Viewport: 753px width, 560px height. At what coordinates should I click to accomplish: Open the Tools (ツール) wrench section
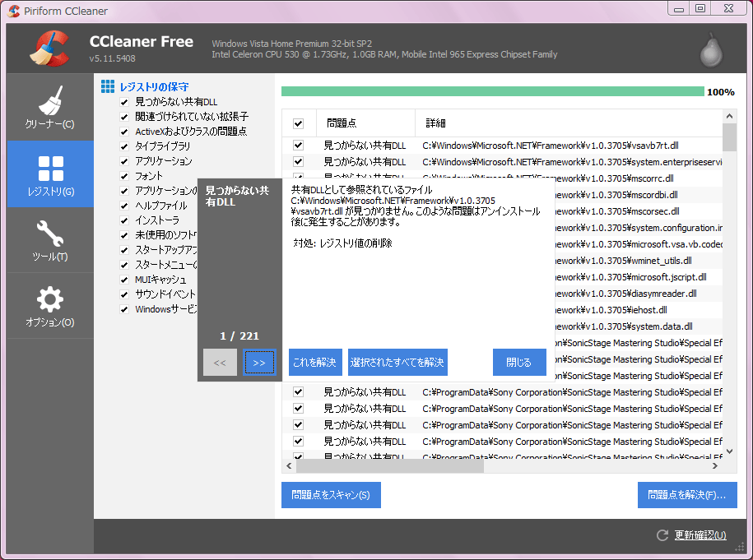50,240
